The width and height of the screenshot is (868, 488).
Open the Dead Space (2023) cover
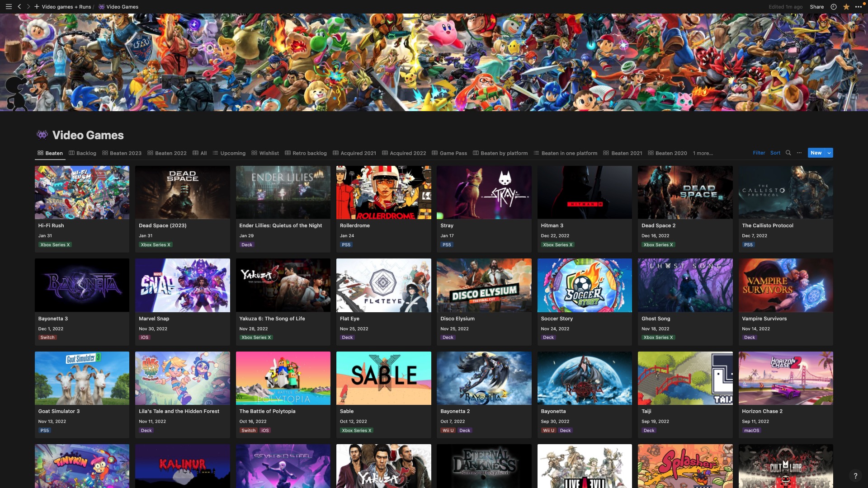[182, 192]
